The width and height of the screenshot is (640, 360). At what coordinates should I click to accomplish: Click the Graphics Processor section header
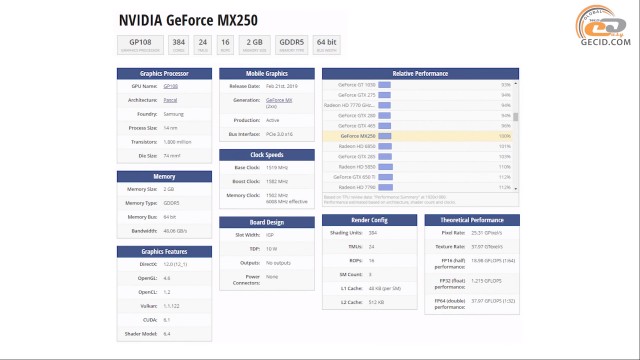[164, 73]
